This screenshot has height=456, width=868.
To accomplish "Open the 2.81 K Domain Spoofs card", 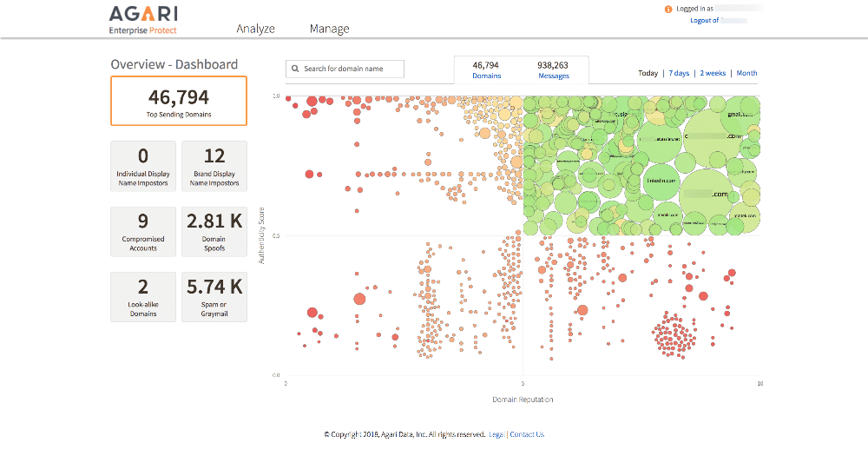I will tap(214, 232).
